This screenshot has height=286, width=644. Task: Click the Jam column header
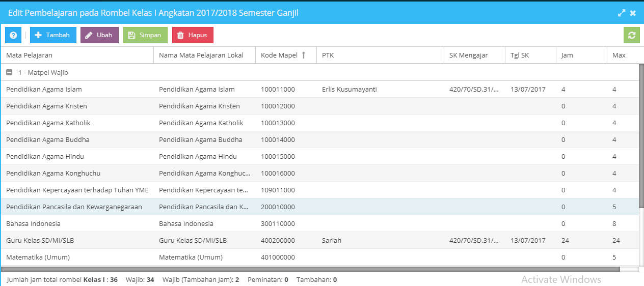tap(581, 55)
